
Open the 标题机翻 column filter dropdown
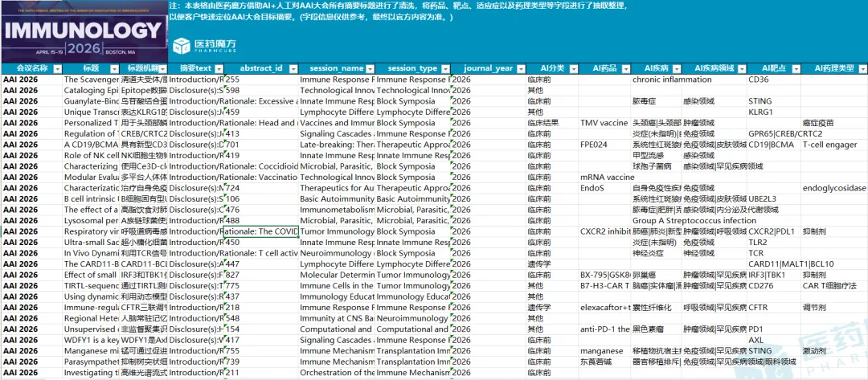point(162,69)
